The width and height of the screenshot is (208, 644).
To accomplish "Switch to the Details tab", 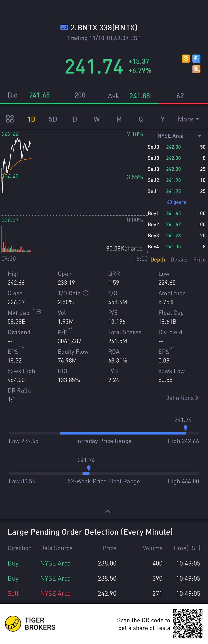I will click(179, 259).
